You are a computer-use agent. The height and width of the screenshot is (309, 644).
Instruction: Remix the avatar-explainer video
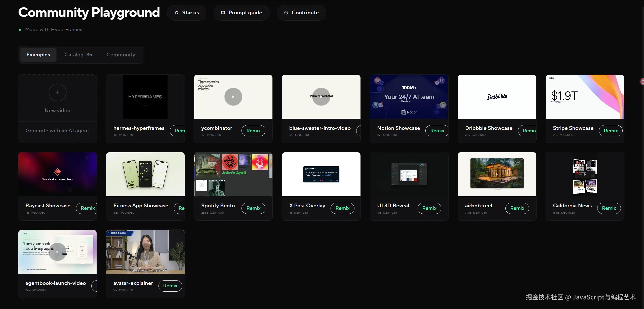[x=170, y=286]
